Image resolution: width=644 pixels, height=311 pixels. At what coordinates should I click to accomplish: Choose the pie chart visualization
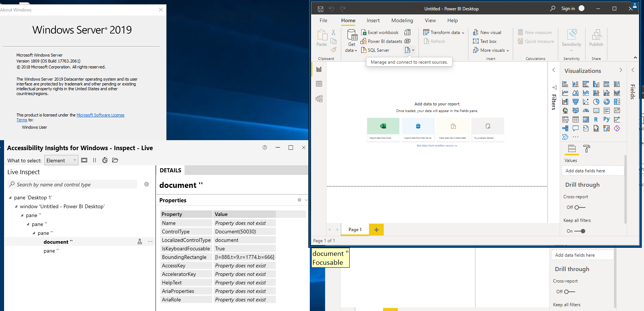(596, 102)
